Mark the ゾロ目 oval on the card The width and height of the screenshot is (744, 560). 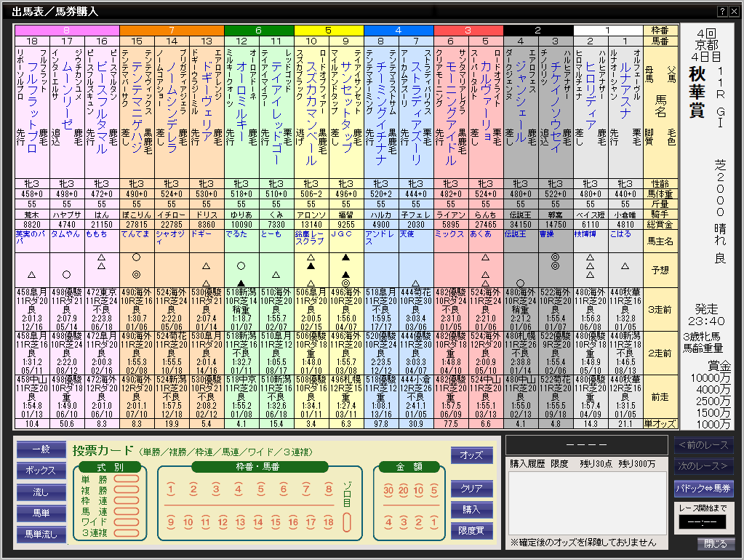pyautogui.click(x=347, y=522)
